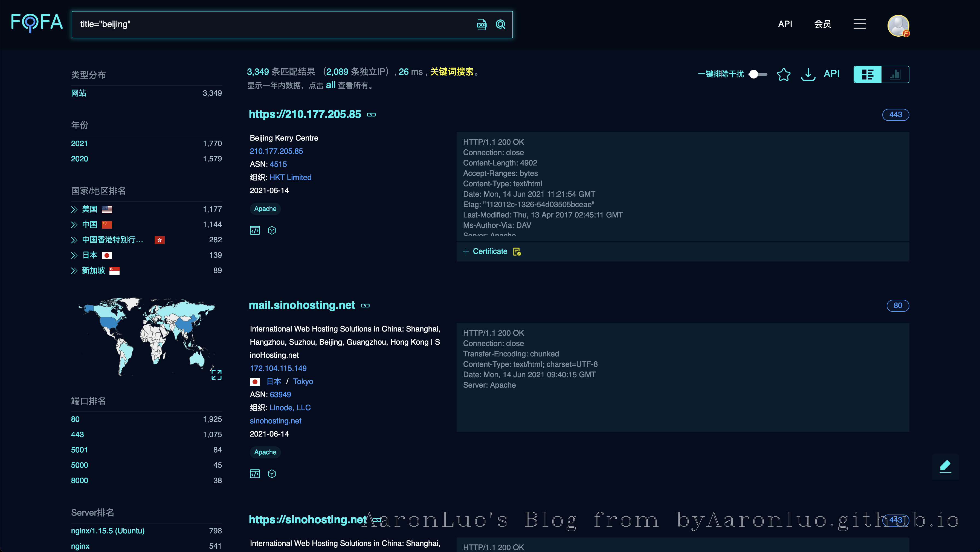Expand the 美国 country entry
Image resolution: width=980 pixels, height=552 pixels.
[x=74, y=209]
